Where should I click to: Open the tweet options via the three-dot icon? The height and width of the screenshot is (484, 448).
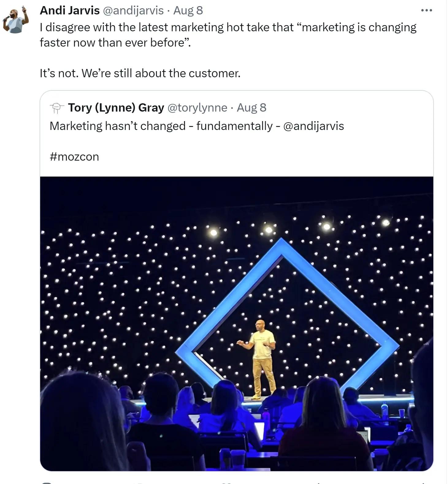click(x=427, y=10)
